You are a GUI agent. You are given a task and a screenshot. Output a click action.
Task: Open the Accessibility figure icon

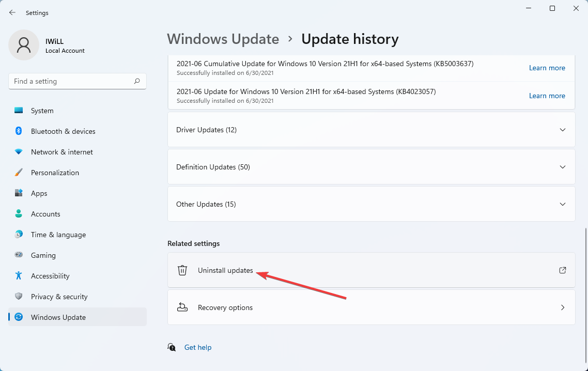(19, 276)
